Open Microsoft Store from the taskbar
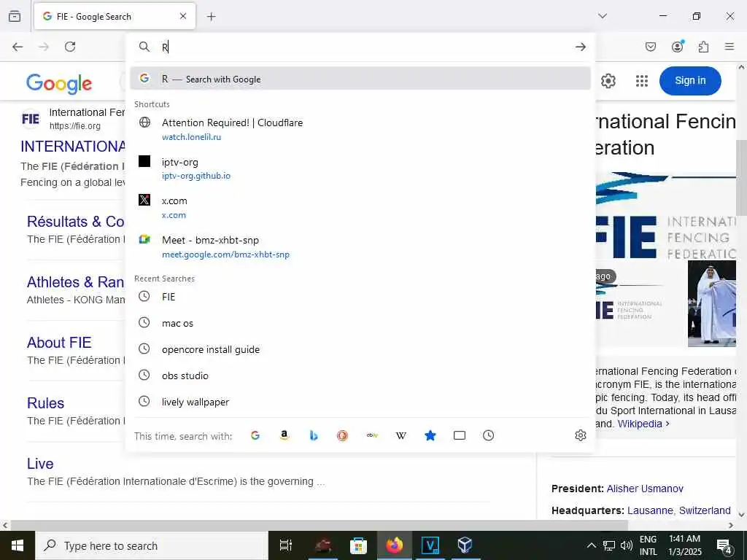This screenshot has height=560, width=747. point(358,545)
